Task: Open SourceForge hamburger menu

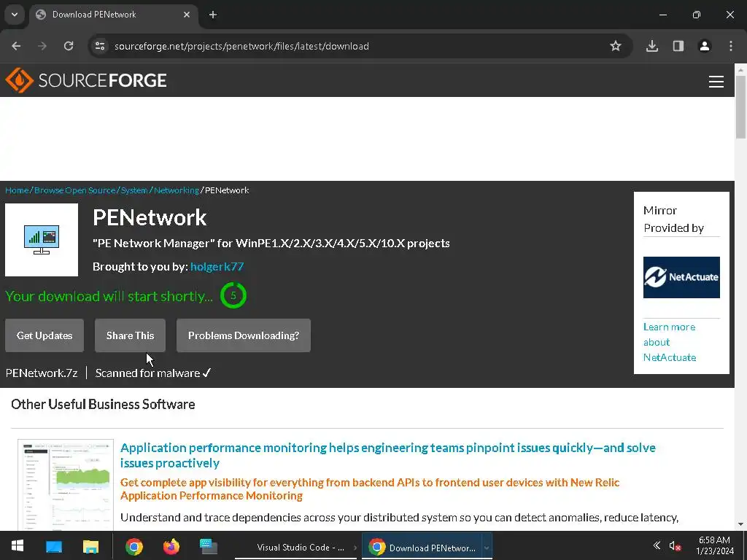Action: click(716, 82)
